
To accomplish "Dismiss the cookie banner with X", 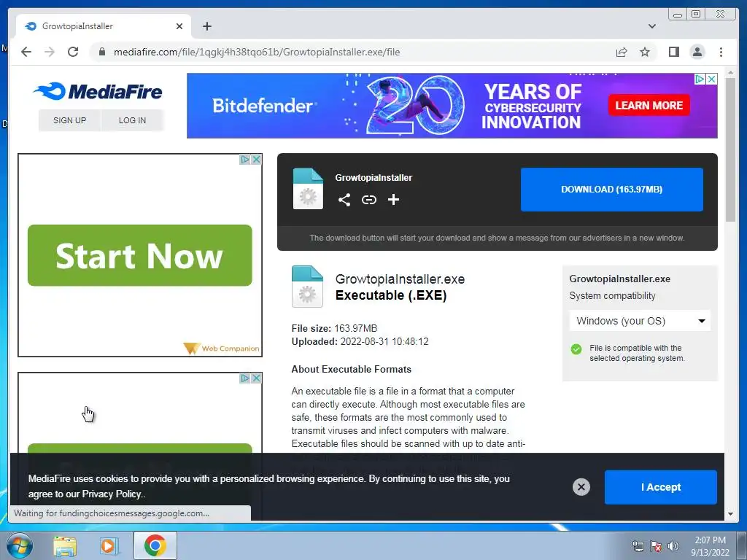I will 581,486.
